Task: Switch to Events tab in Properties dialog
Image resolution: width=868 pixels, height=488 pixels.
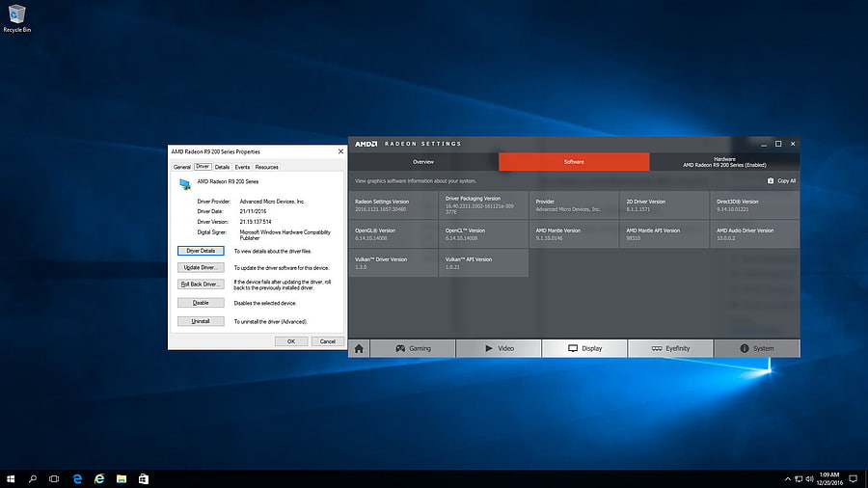Action: pyautogui.click(x=242, y=167)
